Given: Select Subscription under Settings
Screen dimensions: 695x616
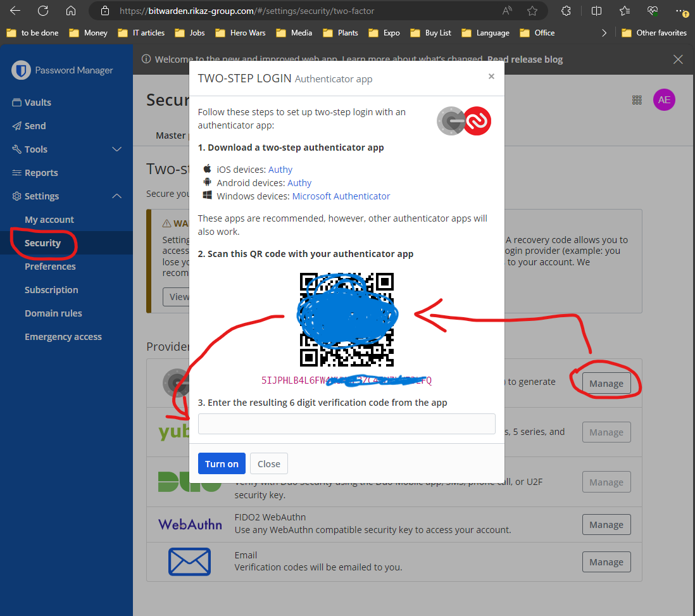Looking at the screenshot, I should click(x=51, y=290).
